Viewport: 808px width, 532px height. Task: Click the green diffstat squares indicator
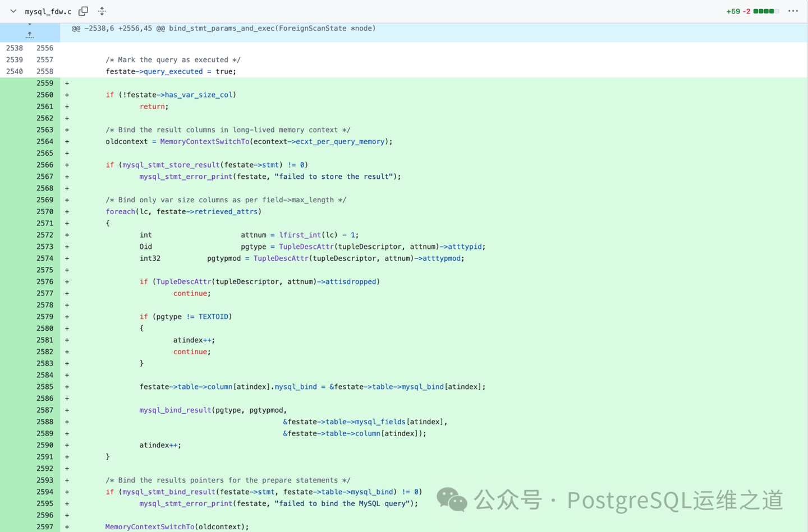click(x=766, y=11)
